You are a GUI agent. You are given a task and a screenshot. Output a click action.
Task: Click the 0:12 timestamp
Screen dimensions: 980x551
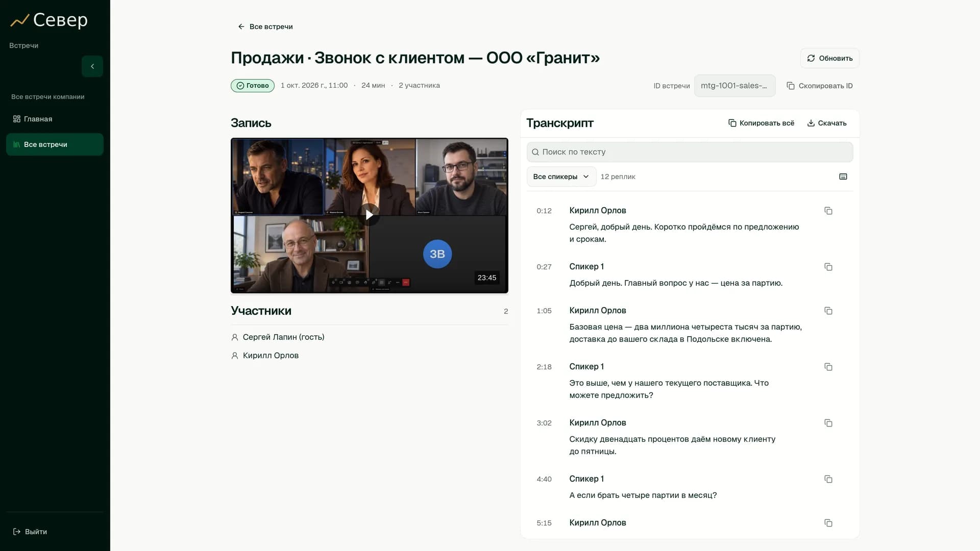click(x=544, y=211)
